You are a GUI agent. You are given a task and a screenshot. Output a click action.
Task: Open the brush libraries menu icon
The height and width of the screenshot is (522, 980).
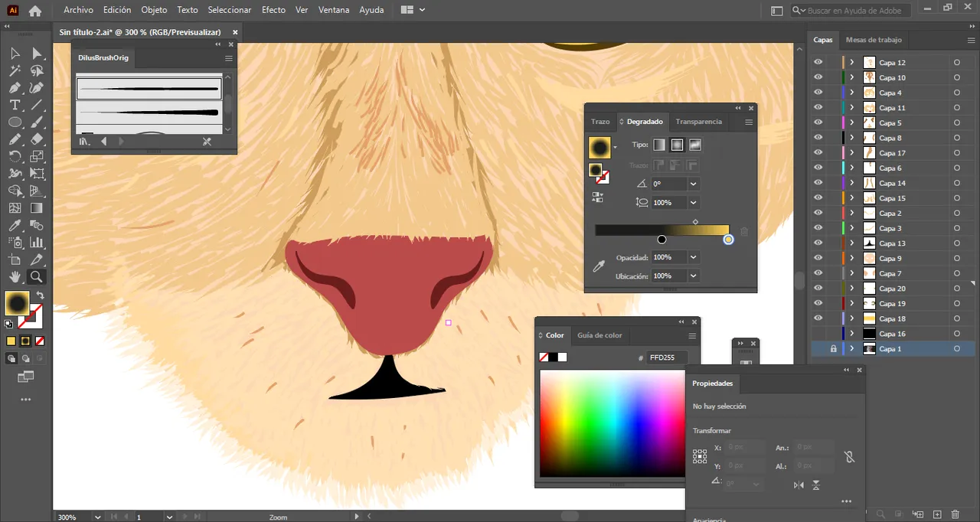(84, 142)
